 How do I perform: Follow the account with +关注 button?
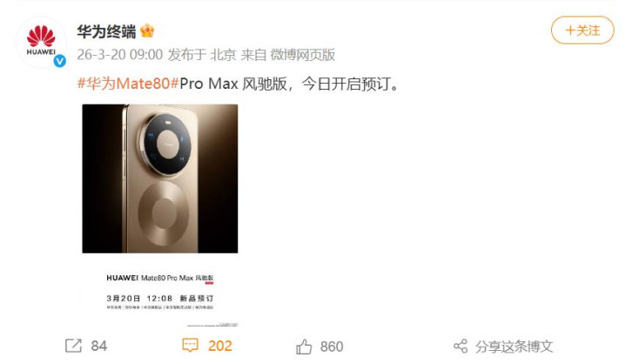tap(582, 30)
